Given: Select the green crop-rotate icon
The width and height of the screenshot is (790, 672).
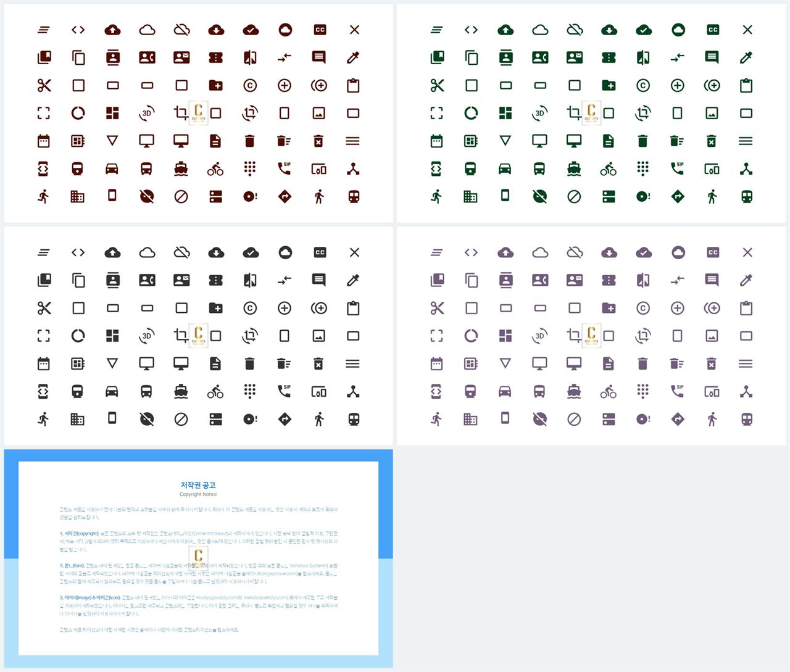Looking at the screenshot, I should (x=643, y=113).
